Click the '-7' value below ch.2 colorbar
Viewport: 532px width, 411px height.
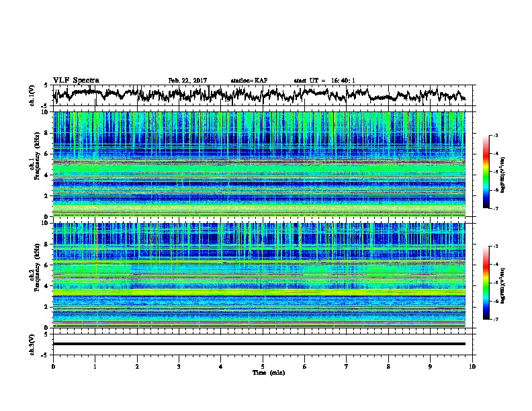click(496, 319)
